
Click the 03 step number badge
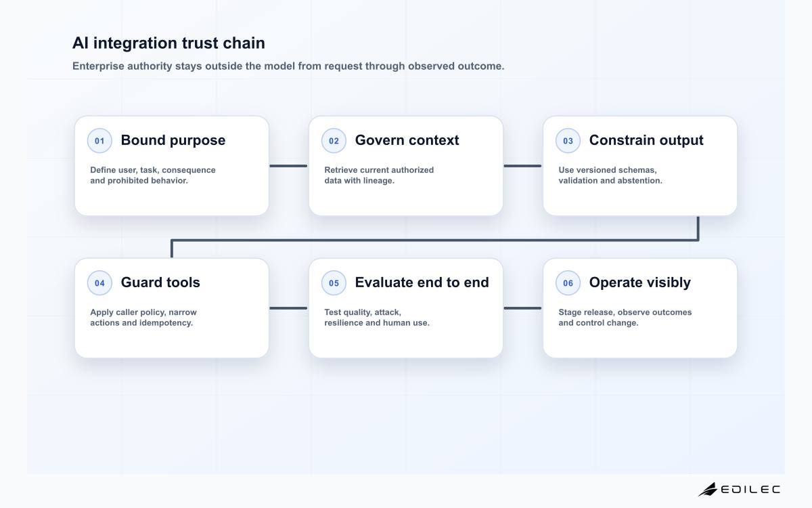pos(568,141)
